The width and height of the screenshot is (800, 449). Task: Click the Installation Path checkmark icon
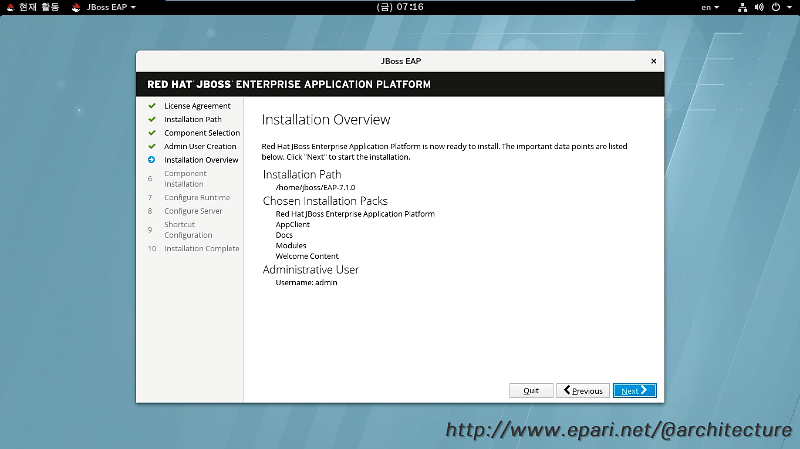pos(152,119)
